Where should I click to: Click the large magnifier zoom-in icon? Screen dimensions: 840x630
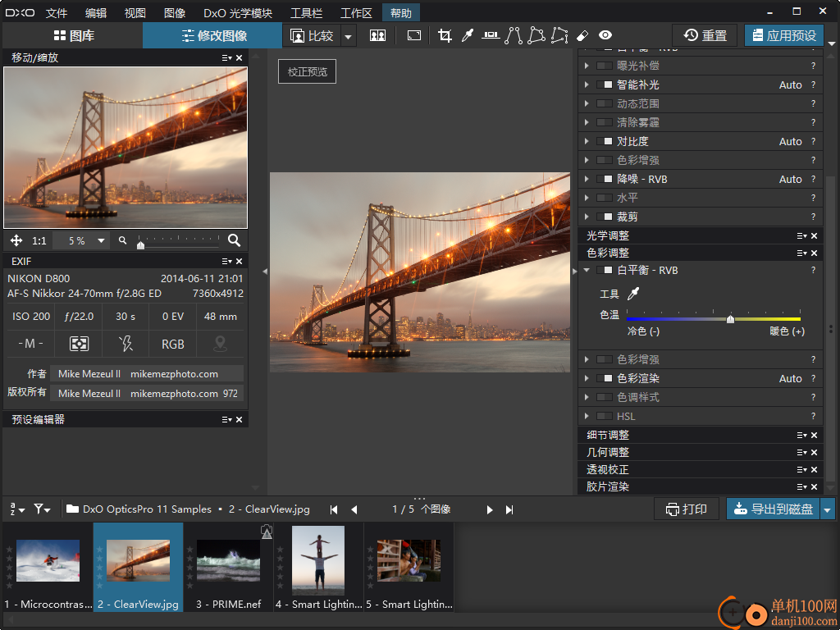coord(234,240)
